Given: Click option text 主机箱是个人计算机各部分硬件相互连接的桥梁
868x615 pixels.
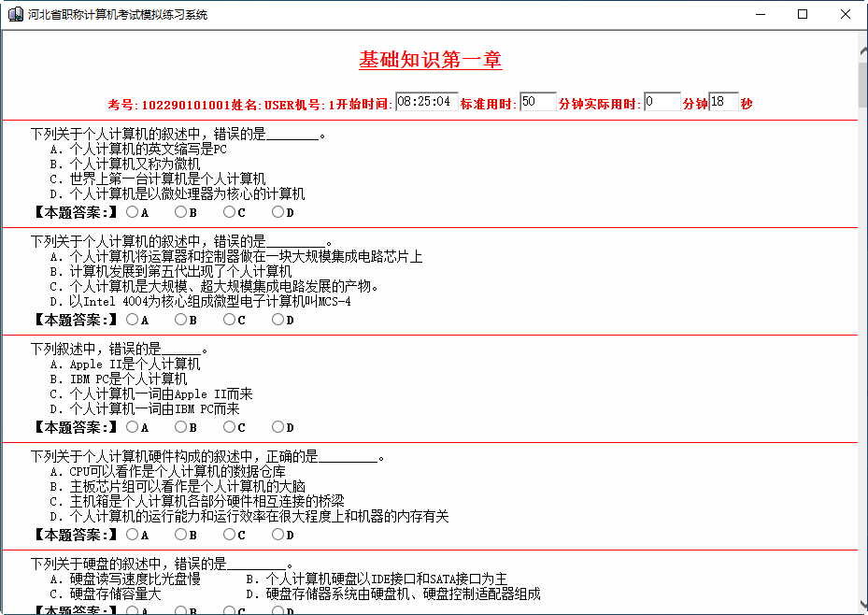Looking at the screenshot, I should click(x=207, y=501).
